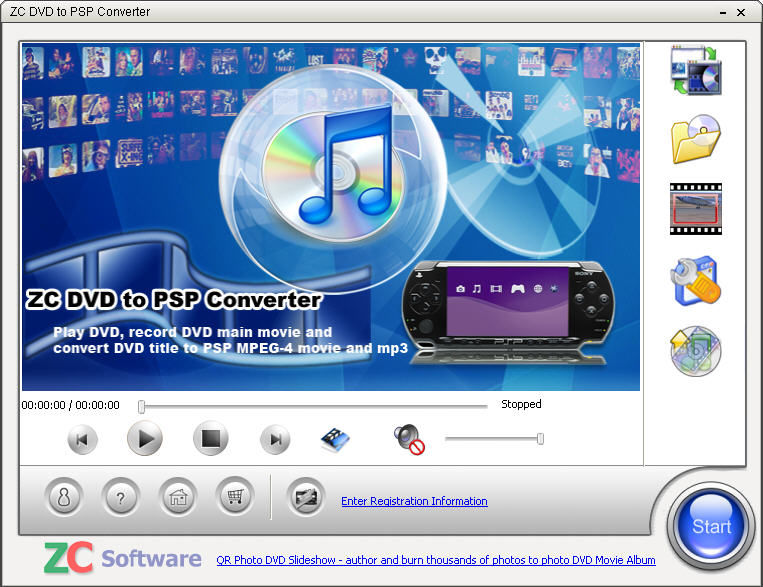Click the DVD preview video area
The width and height of the screenshot is (763, 587).
pos(331,217)
